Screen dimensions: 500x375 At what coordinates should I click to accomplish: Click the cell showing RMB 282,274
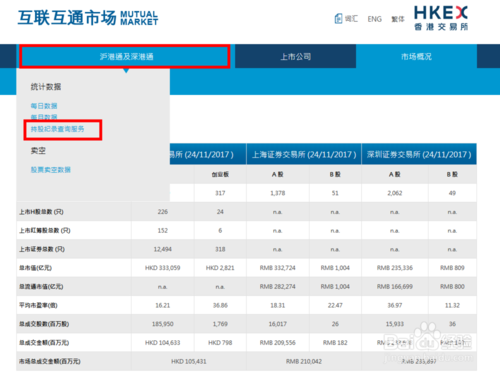pos(278,287)
